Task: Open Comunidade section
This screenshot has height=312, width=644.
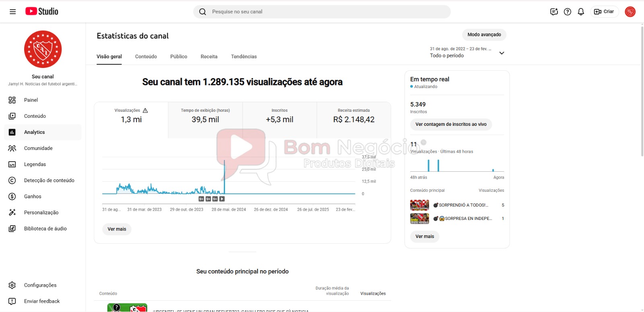Action: pos(43,148)
